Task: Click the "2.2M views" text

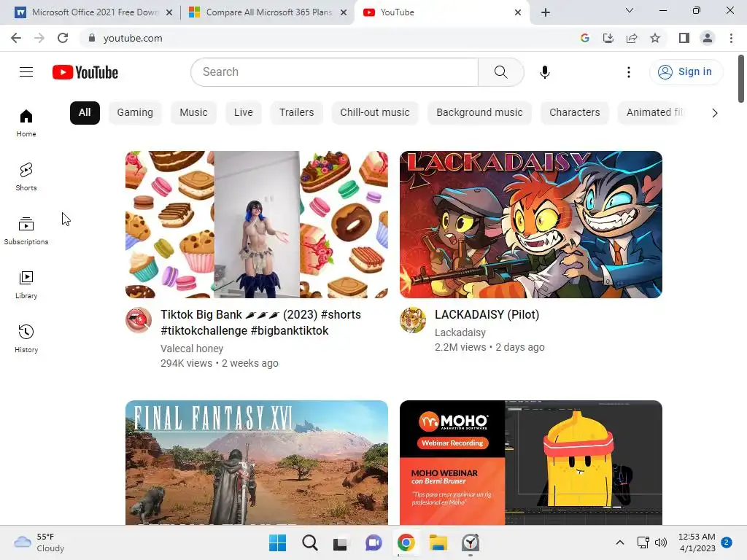Action: [x=460, y=347]
